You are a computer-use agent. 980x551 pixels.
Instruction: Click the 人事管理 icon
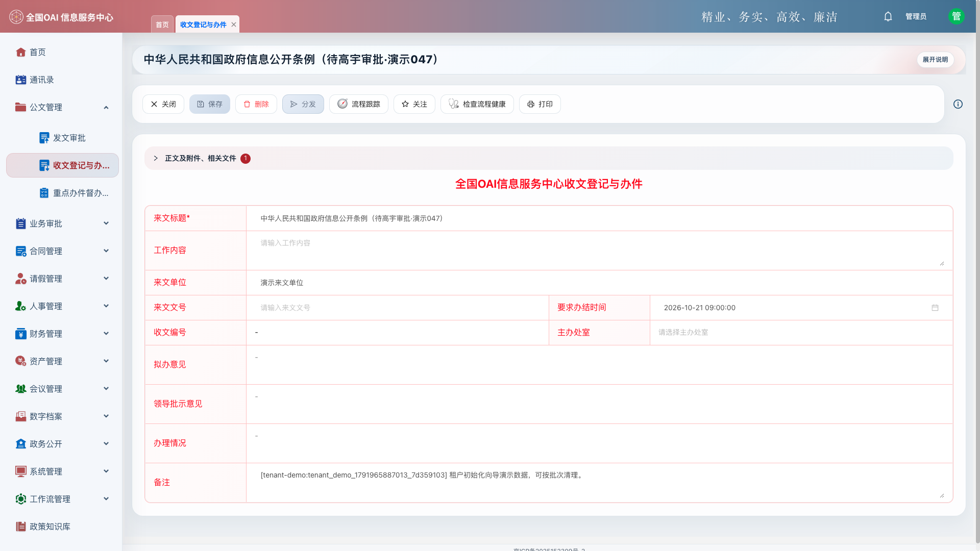pos(21,306)
